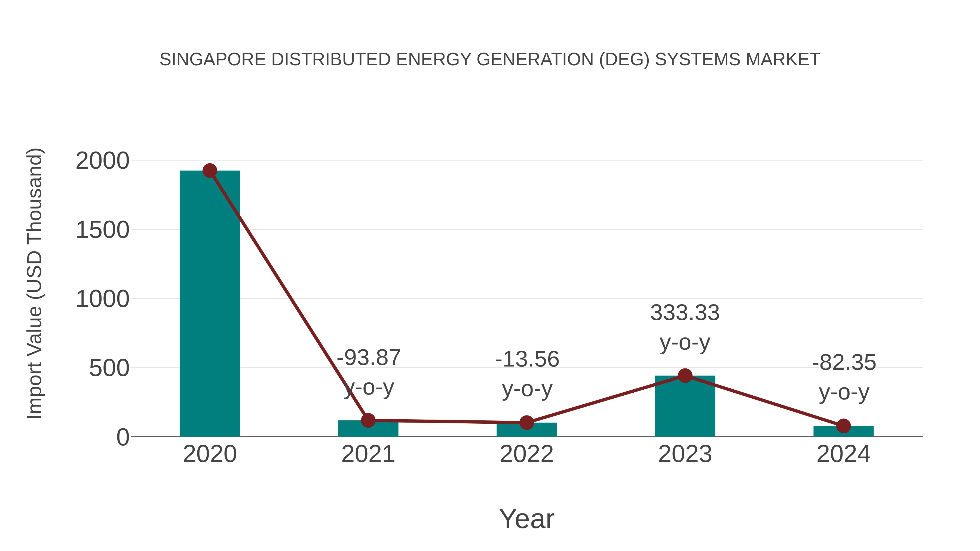Click the 2024 teal bar
The image size is (980, 551).
pyautogui.click(x=843, y=431)
